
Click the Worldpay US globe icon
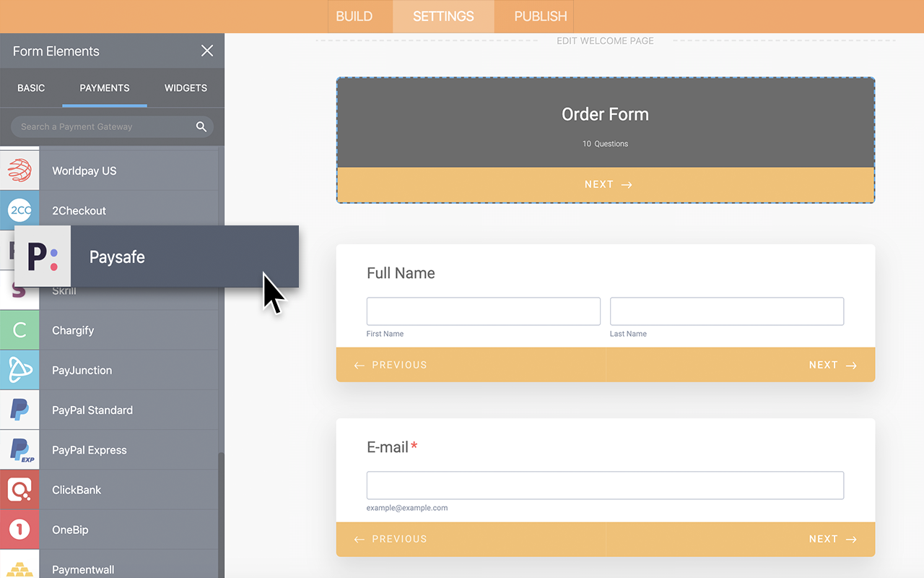[x=19, y=171]
